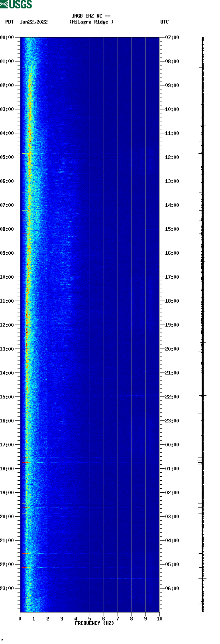Click the 13:00 UTC time label
This screenshot has height=644, width=220.
click(x=172, y=181)
